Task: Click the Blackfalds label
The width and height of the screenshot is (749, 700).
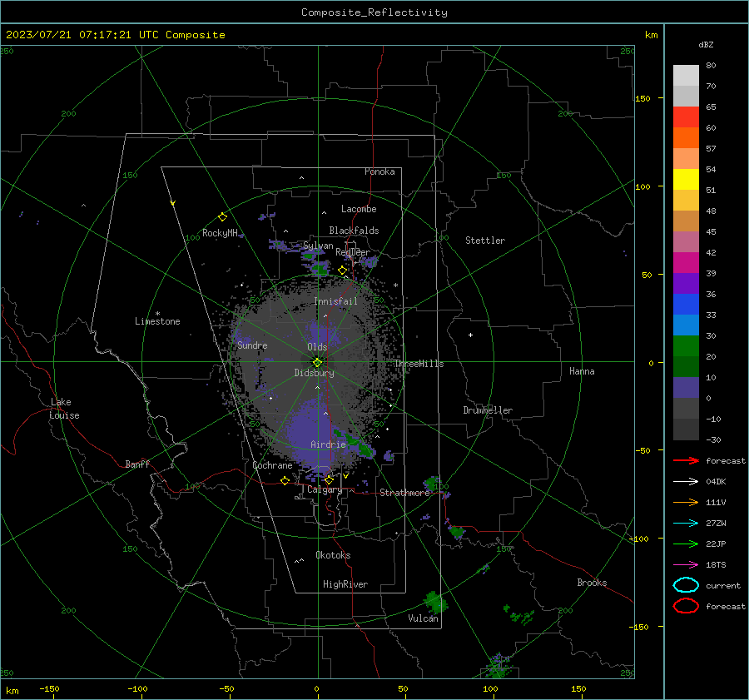Action: (354, 231)
